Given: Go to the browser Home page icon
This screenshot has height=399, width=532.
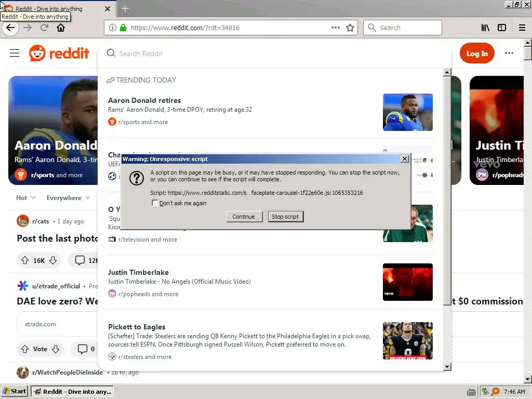Looking at the screenshot, I should [61, 28].
